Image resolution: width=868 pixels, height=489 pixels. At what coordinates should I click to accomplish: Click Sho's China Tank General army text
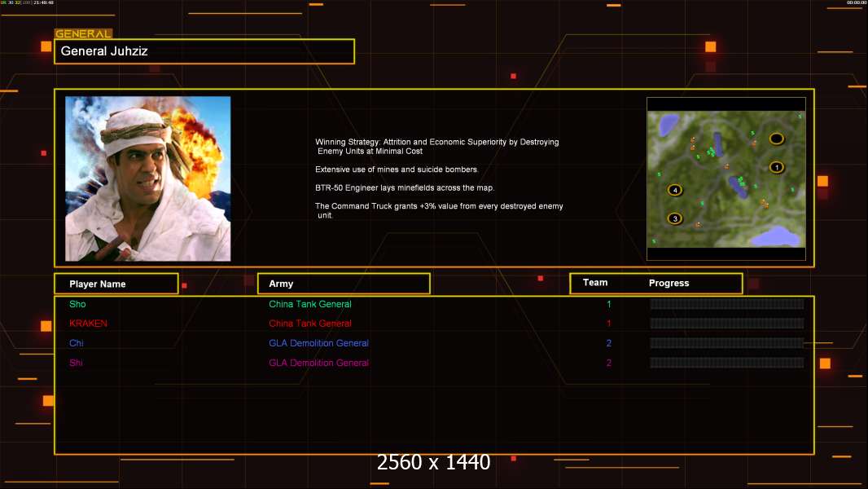(310, 304)
